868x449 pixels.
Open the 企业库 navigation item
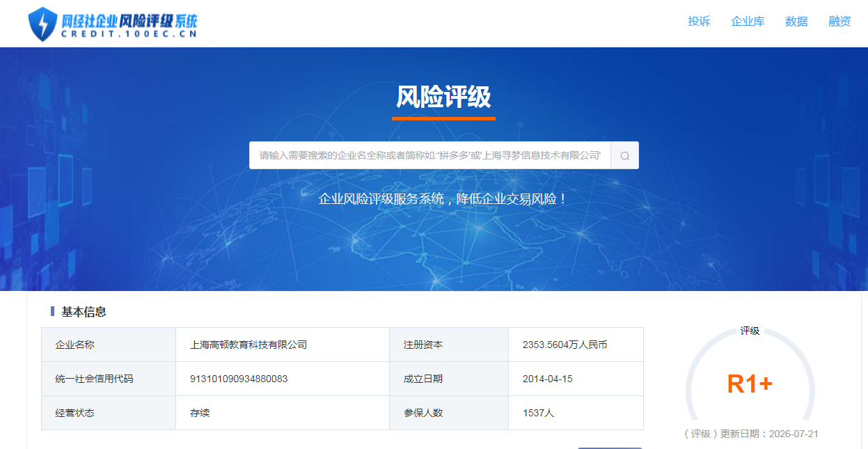pyautogui.click(x=748, y=22)
